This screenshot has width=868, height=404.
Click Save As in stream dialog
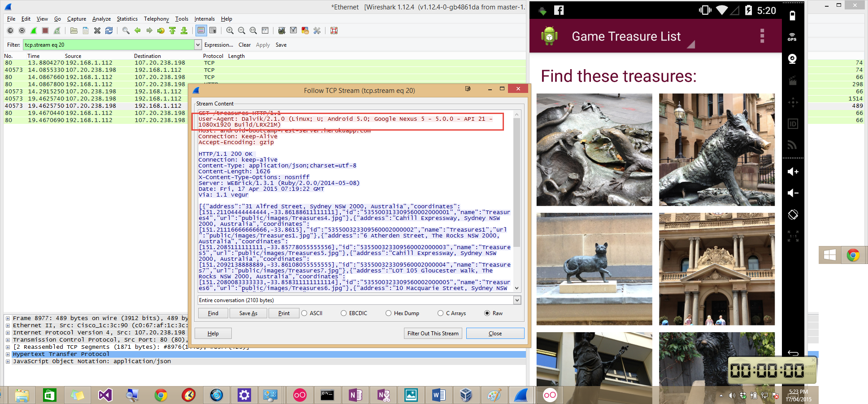tap(248, 313)
